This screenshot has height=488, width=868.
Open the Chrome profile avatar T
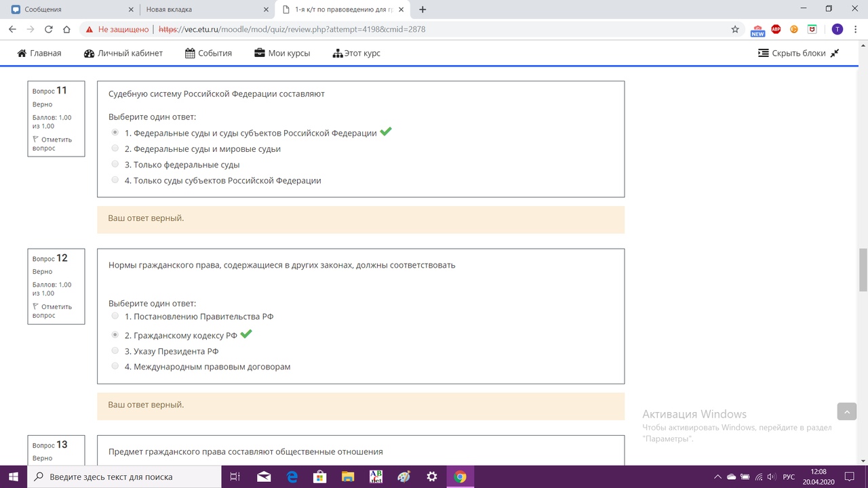(x=837, y=29)
